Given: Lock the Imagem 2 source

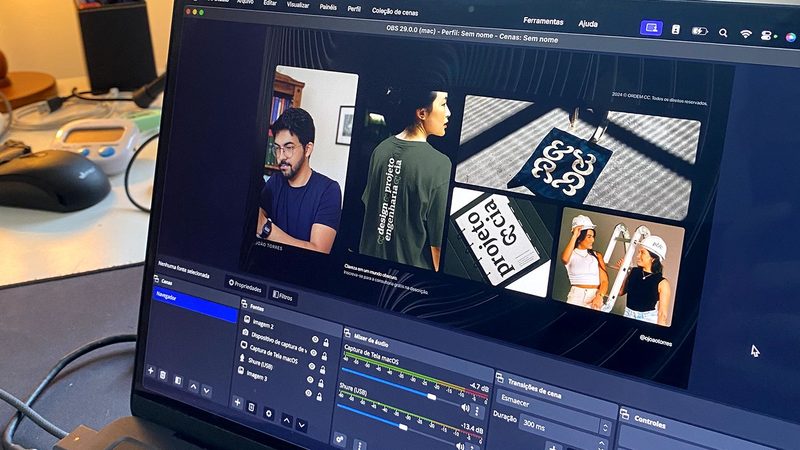Looking at the screenshot, I should pyautogui.click(x=326, y=343).
